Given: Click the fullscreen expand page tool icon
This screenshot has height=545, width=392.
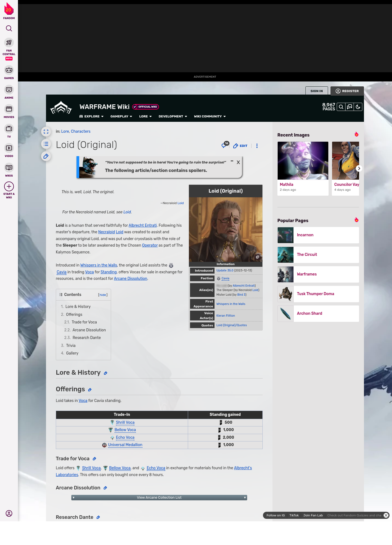Looking at the screenshot, I should click(x=46, y=132).
